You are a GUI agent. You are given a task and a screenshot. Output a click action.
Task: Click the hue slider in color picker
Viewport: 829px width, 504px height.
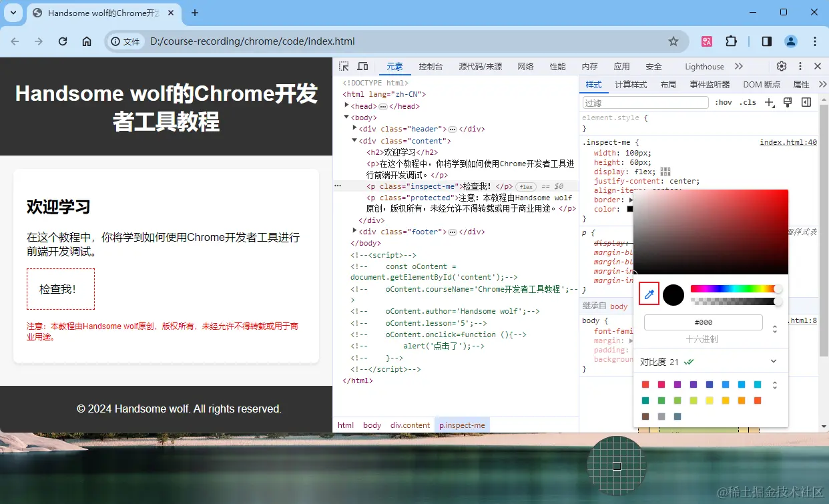734,288
